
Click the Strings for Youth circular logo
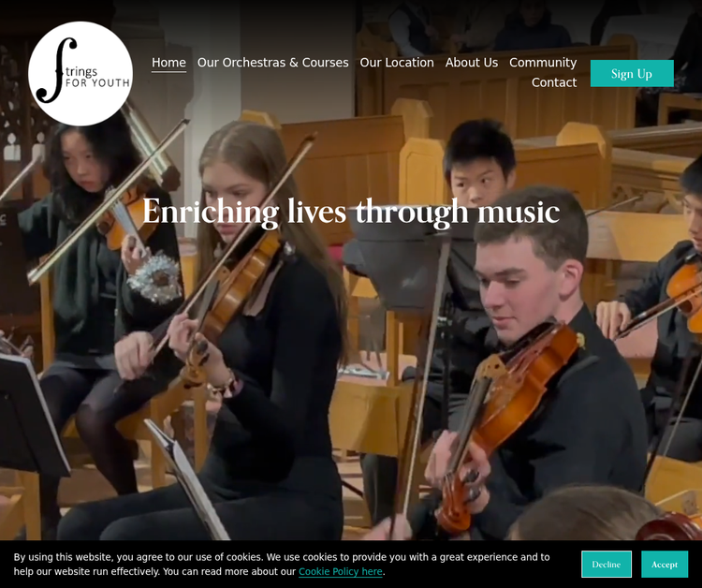(80, 73)
